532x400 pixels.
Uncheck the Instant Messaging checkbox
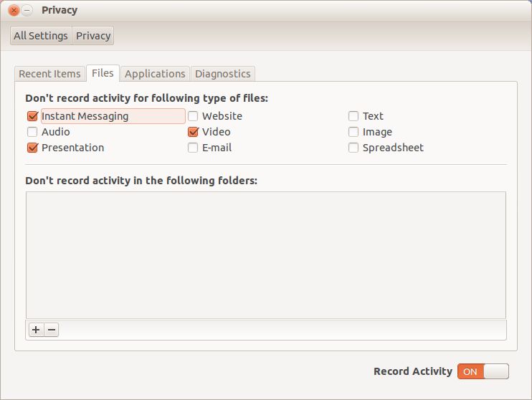click(32, 116)
